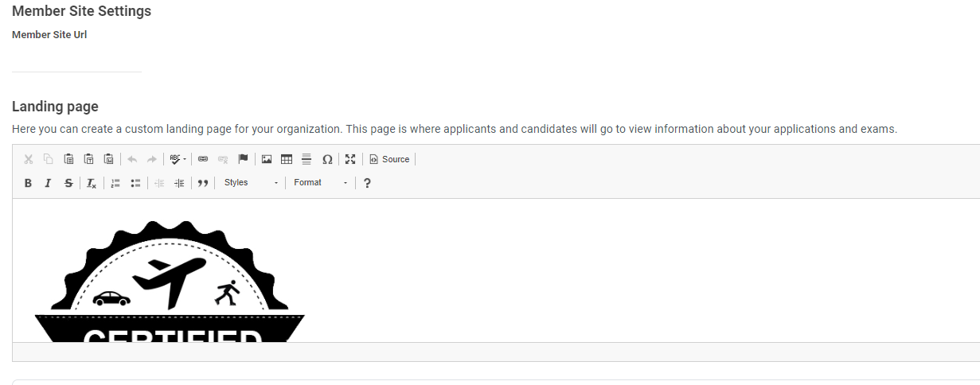This screenshot has height=385, width=980.
Task: Toggle strikethrough formatting
Action: [68, 183]
